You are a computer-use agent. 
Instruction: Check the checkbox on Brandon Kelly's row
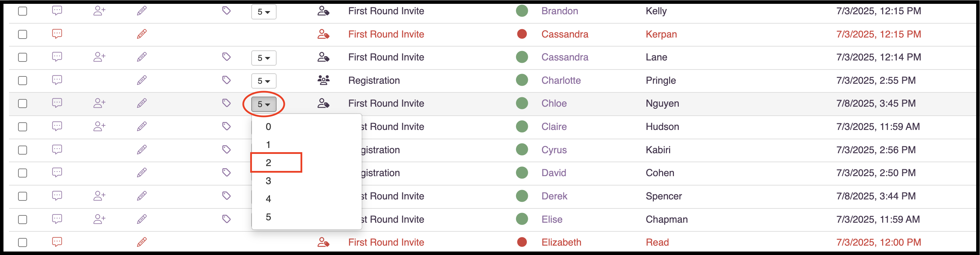click(22, 11)
